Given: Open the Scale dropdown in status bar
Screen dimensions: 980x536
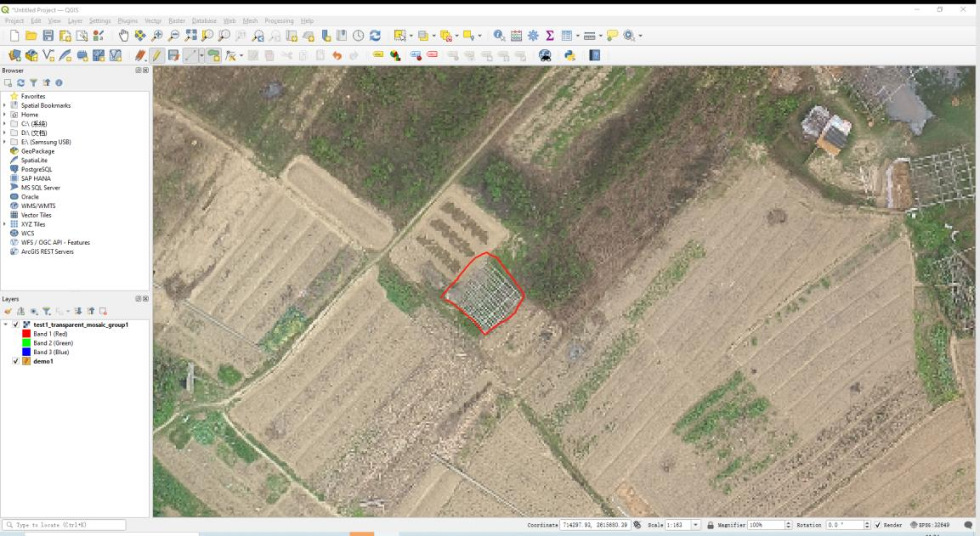Looking at the screenshot, I should click(x=697, y=525).
